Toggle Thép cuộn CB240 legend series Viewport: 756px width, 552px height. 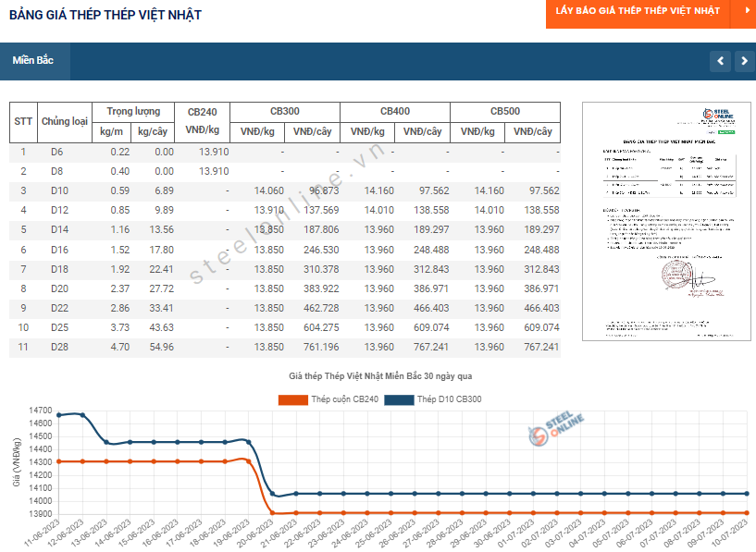click(345, 399)
